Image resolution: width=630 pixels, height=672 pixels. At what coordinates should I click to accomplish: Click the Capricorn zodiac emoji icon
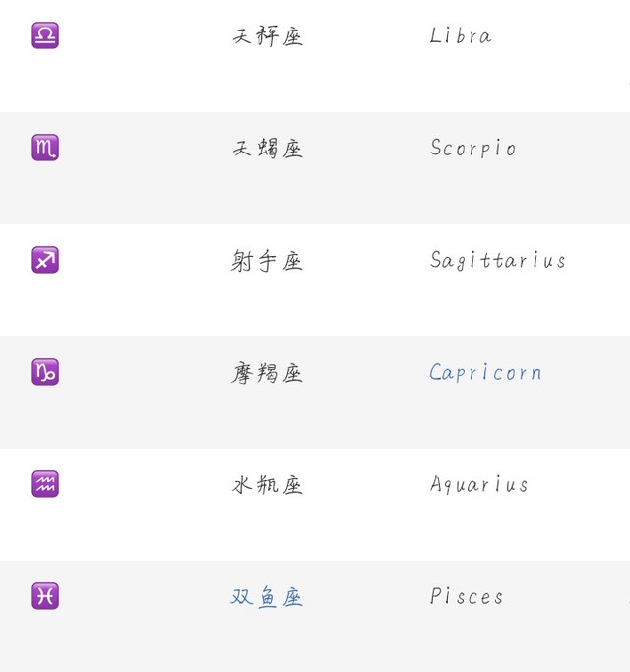coord(45,372)
